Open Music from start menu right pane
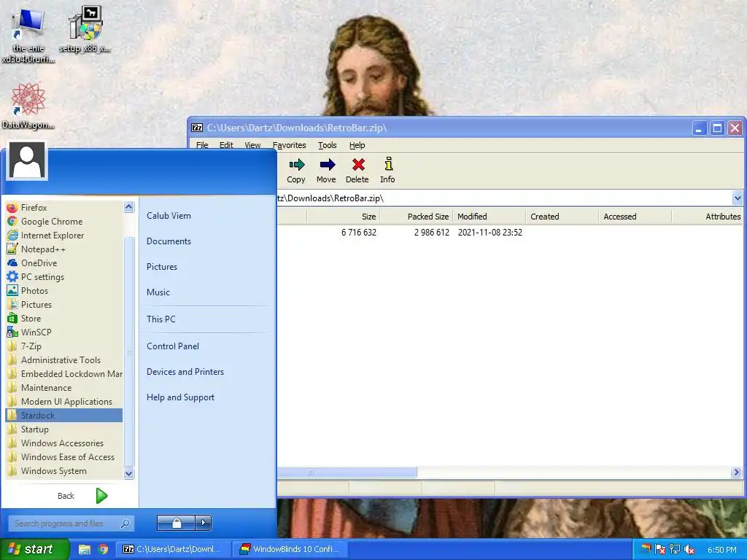The image size is (747, 560). (158, 292)
